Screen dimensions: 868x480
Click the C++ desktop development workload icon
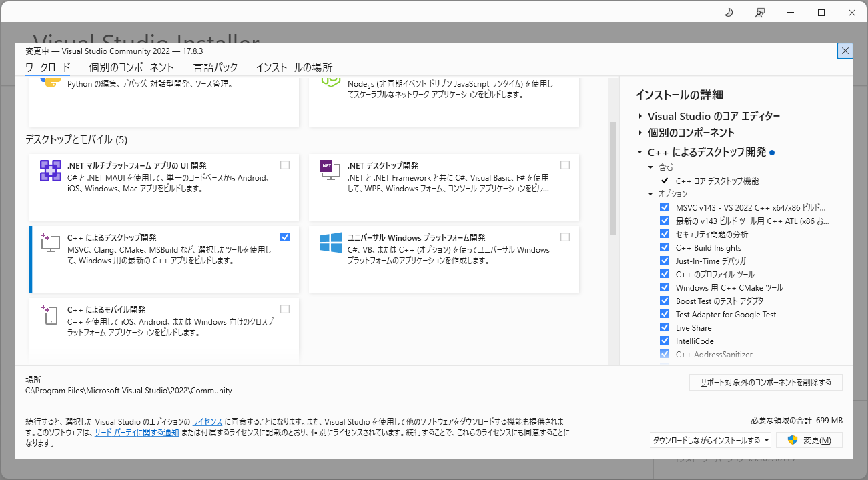click(51, 242)
